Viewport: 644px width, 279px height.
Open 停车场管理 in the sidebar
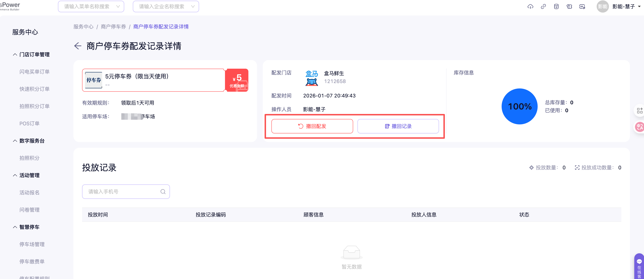pyautogui.click(x=32, y=244)
